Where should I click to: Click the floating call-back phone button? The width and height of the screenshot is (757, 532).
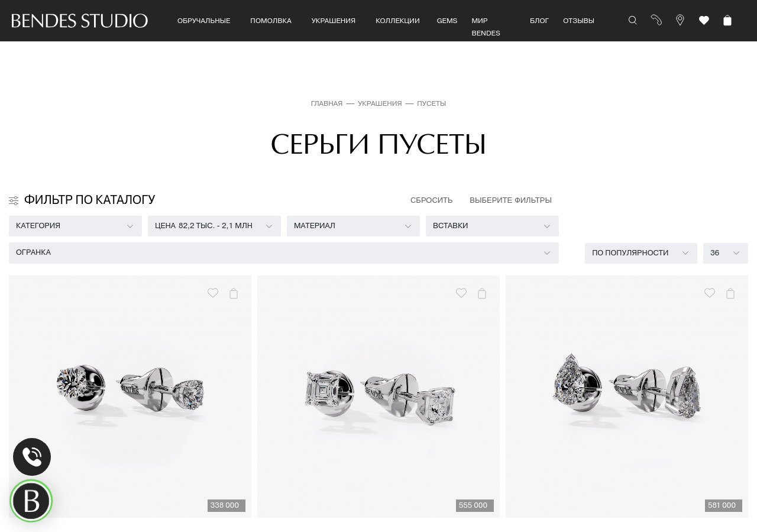click(32, 456)
